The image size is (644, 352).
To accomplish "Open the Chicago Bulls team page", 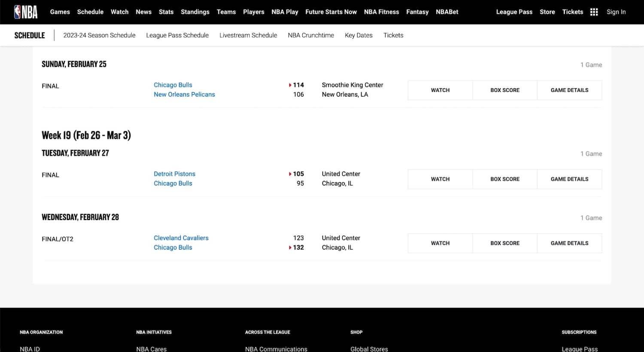I will tap(173, 84).
